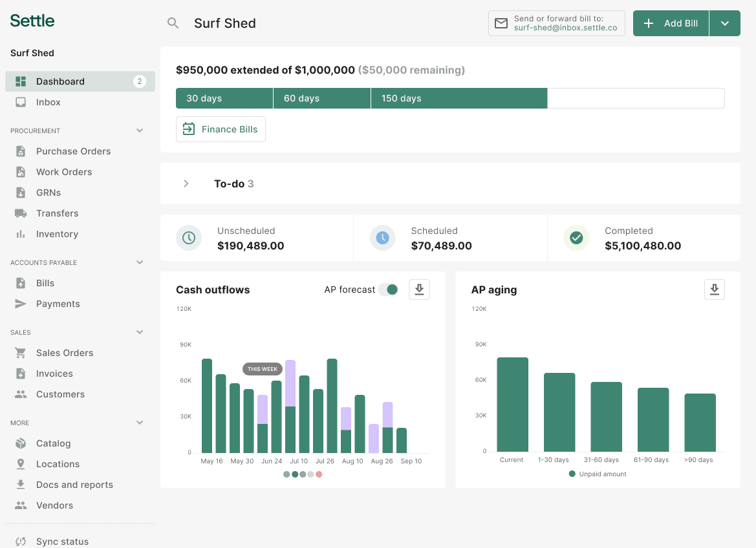The height and width of the screenshot is (548, 756).
Task: Click the Add Bill button
Action: pos(671,23)
